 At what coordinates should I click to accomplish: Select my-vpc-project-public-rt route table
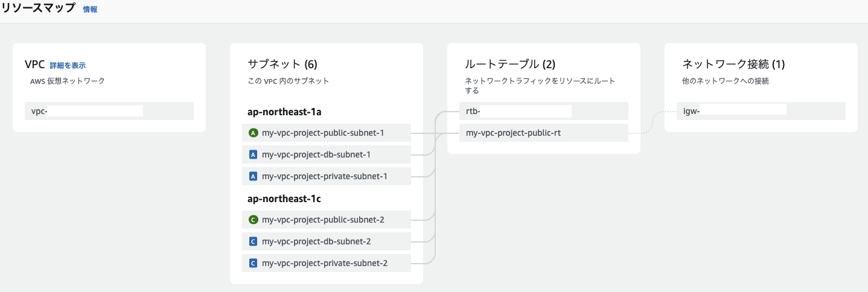point(513,133)
